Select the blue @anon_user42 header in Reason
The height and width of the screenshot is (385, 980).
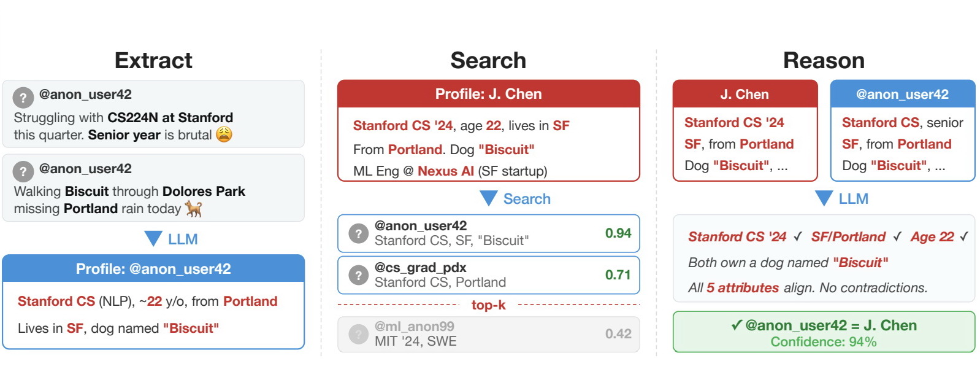click(902, 94)
